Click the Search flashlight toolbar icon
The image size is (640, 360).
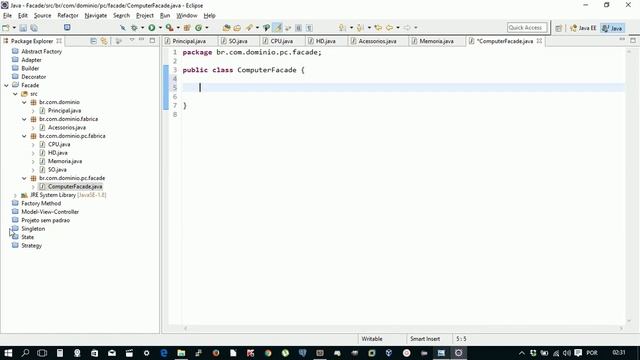249,28
